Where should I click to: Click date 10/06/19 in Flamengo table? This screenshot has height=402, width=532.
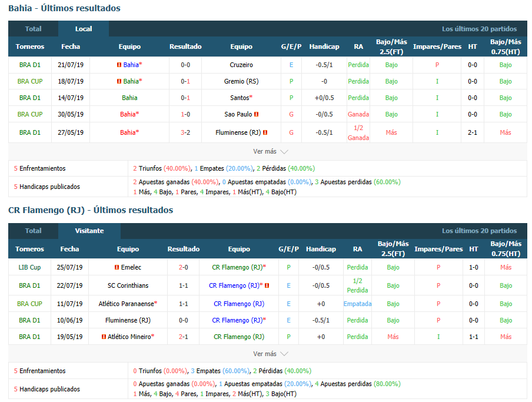pos(69,320)
